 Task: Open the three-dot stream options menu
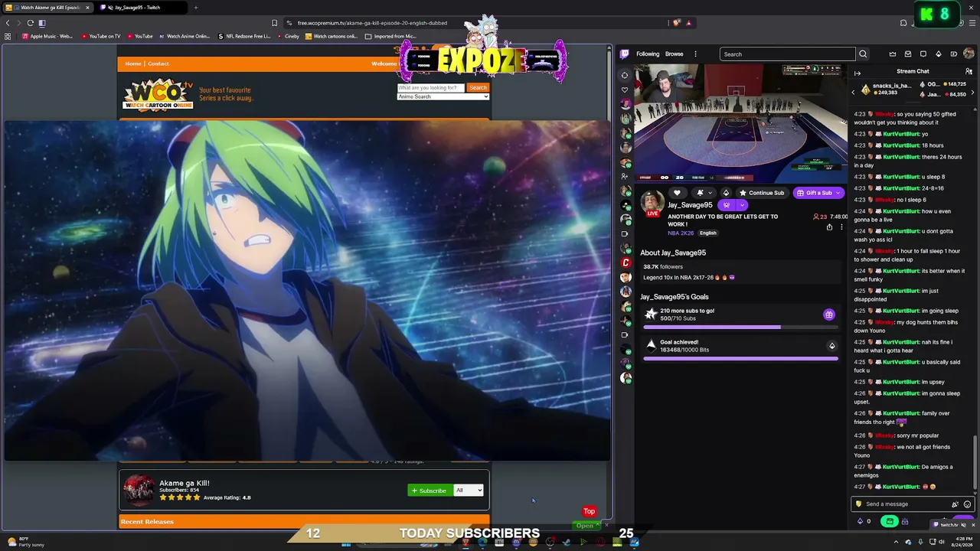tap(841, 227)
